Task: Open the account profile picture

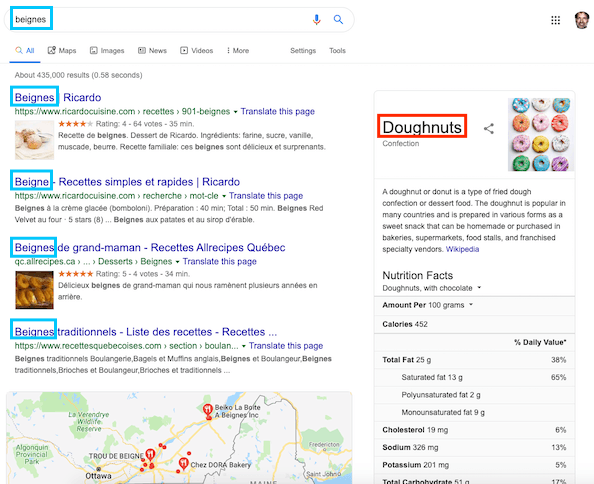Action: pyautogui.click(x=581, y=20)
